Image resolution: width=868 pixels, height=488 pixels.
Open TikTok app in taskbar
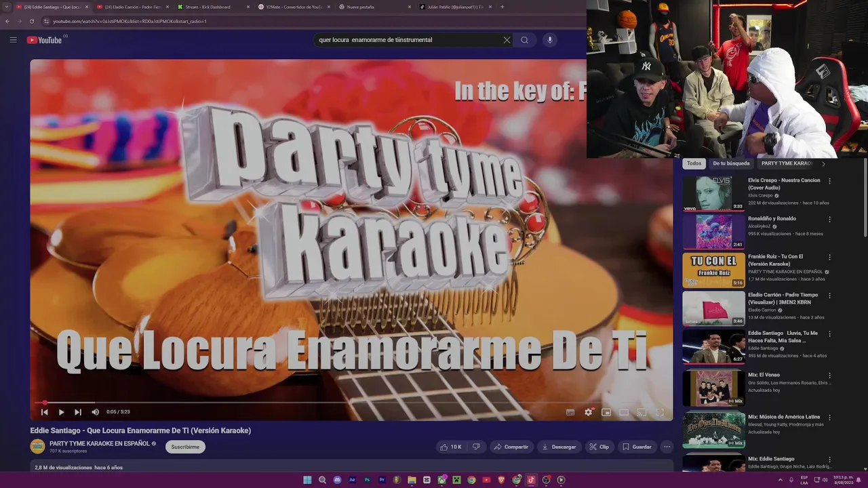click(x=531, y=480)
